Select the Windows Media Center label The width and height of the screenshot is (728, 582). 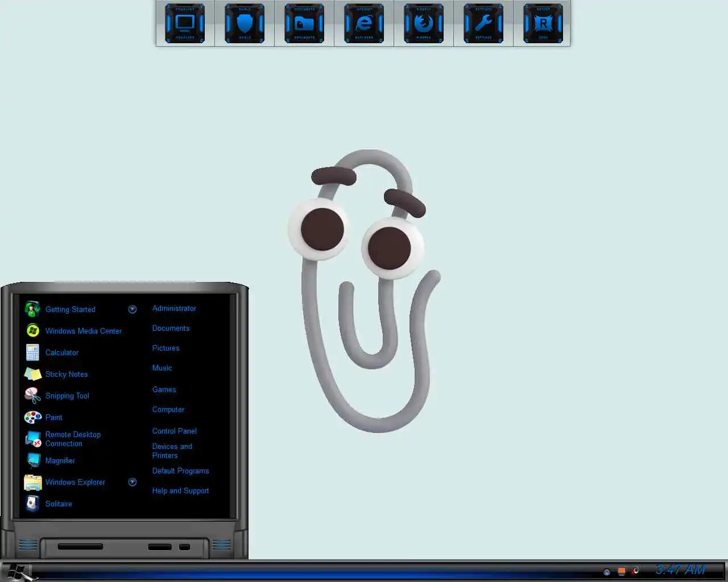click(x=84, y=331)
